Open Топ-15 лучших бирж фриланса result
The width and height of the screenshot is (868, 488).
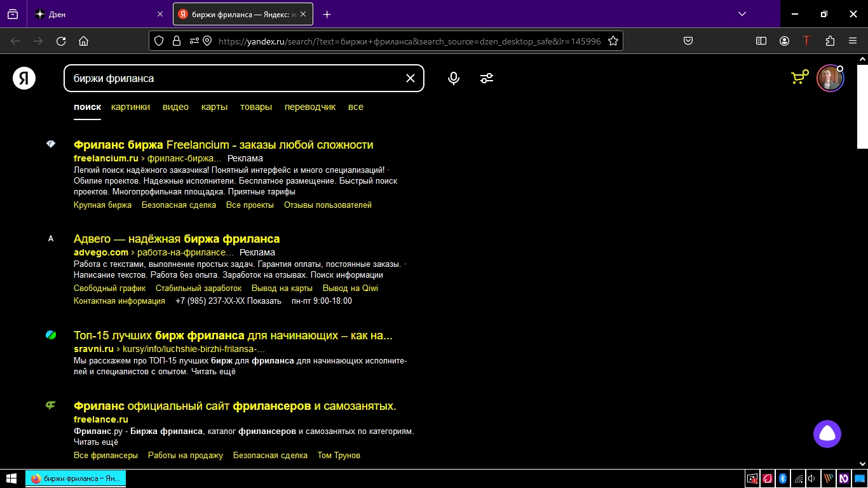(233, 335)
